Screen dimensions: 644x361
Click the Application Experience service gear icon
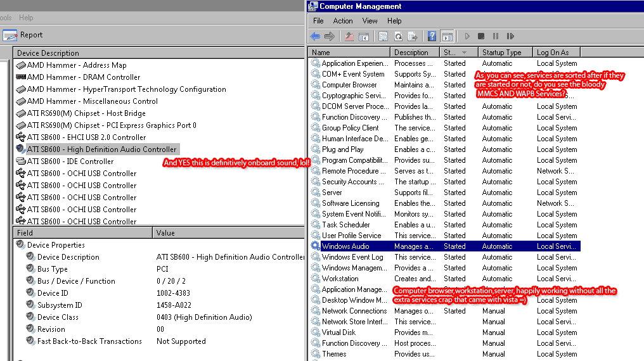[315, 63]
